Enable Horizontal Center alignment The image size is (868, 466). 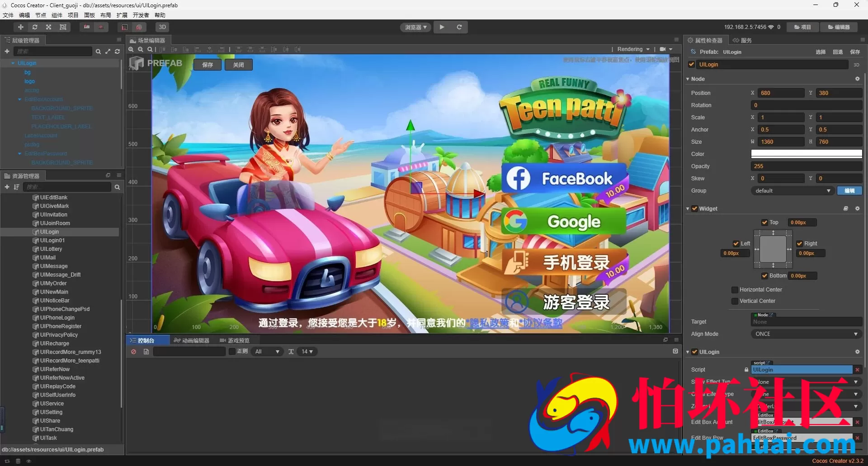pyautogui.click(x=735, y=290)
